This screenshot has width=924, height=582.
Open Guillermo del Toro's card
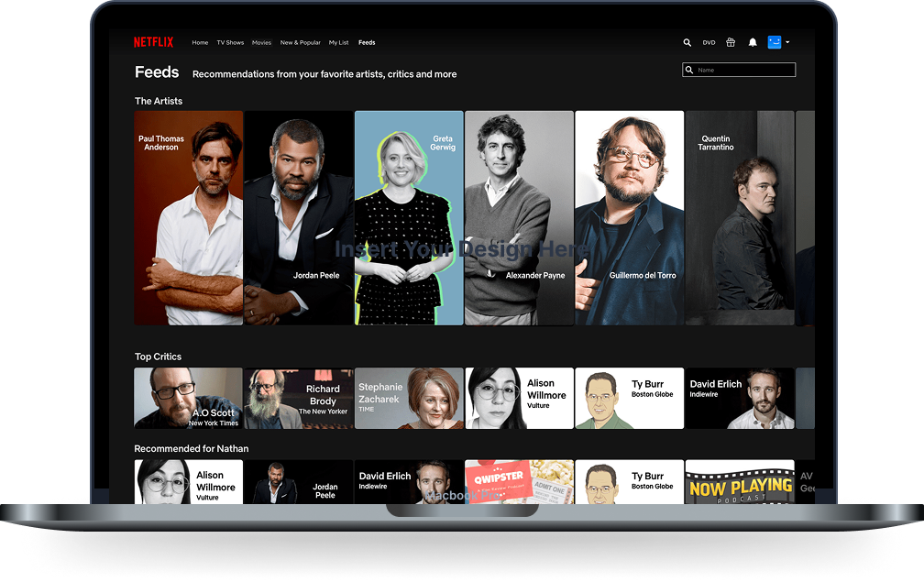(x=629, y=218)
